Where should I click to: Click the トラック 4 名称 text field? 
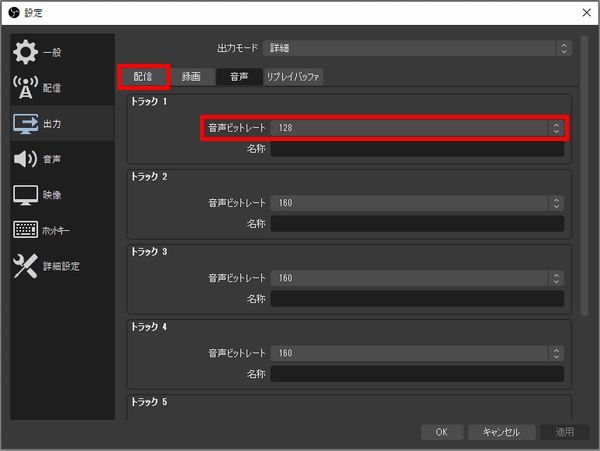pyautogui.click(x=417, y=374)
